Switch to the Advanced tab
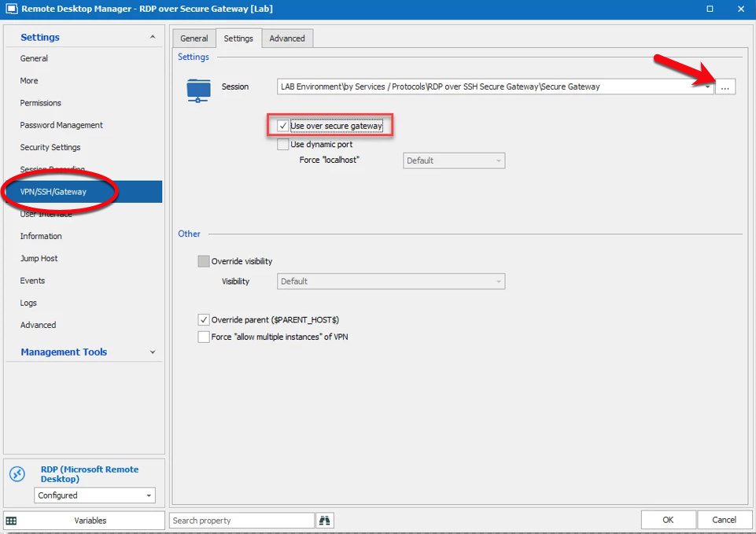This screenshot has height=534, width=756. pos(287,39)
